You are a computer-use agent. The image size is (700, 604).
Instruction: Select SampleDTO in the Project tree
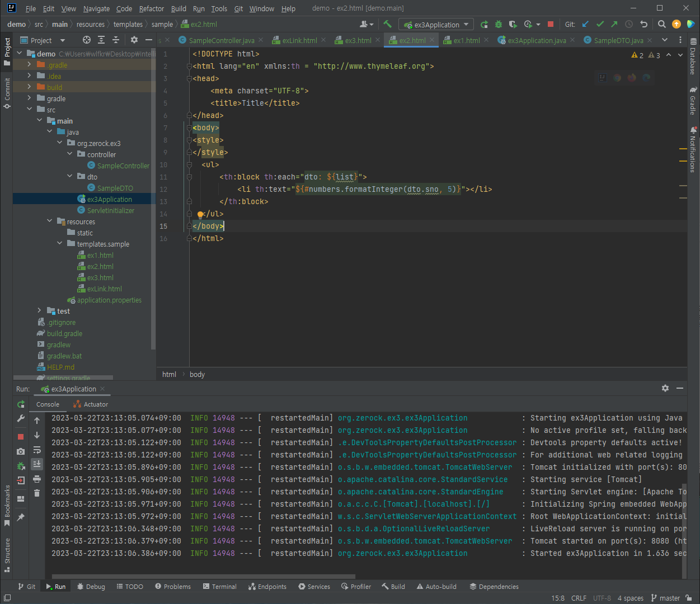pos(115,188)
